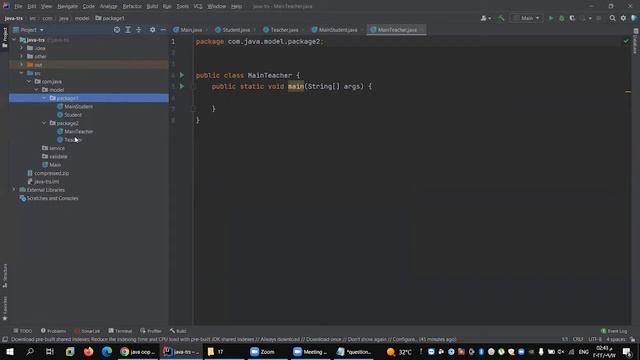Click Expand All icon in Project panel
640x360 pixels.
coord(128,30)
